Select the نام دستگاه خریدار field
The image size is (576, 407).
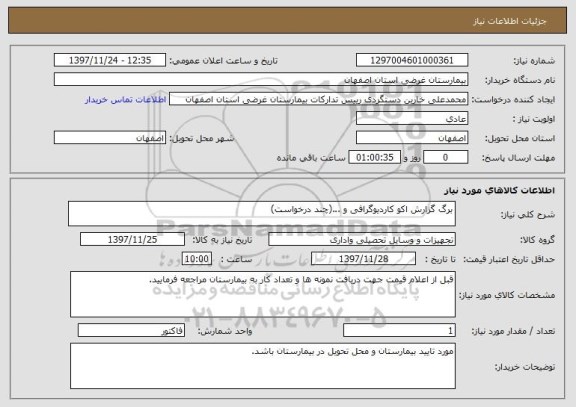coord(261,79)
